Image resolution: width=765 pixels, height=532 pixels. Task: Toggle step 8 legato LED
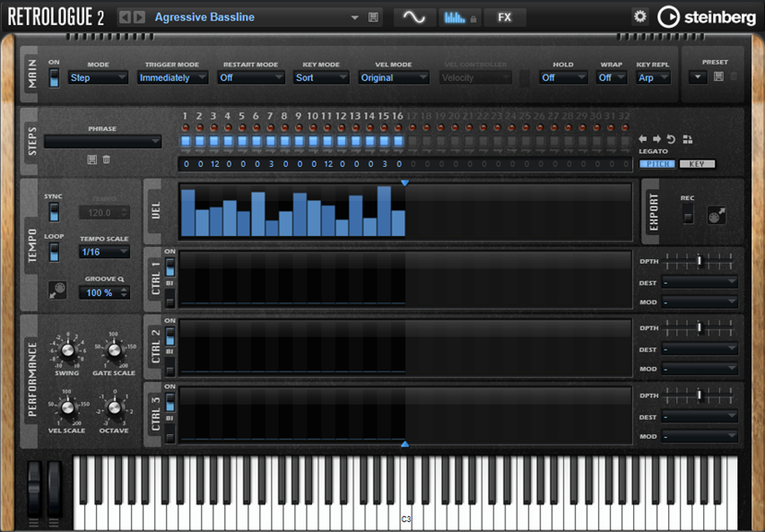point(284,128)
